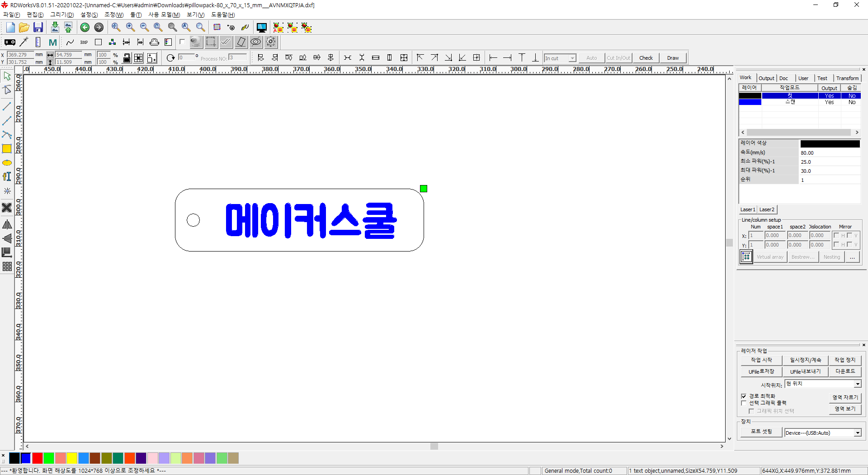Open a file with folder icon
868x475 pixels.
[24, 28]
